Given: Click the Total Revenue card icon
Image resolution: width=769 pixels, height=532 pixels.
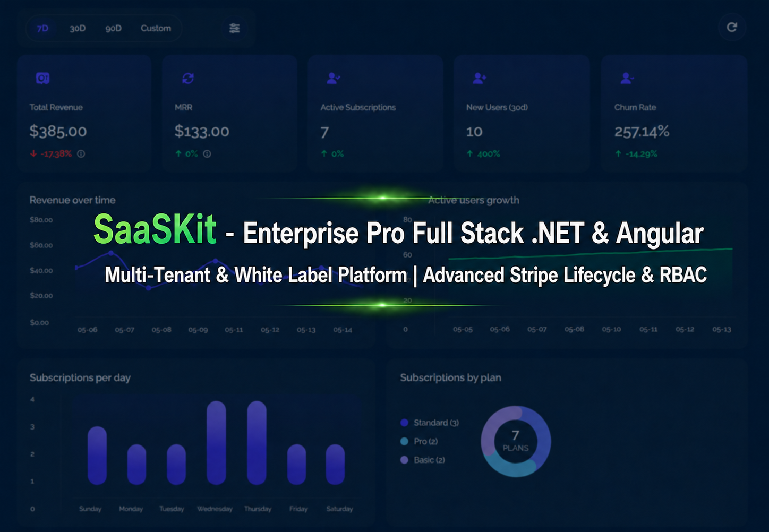Looking at the screenshot, I should pyautogui.click(x=42, y=78).
